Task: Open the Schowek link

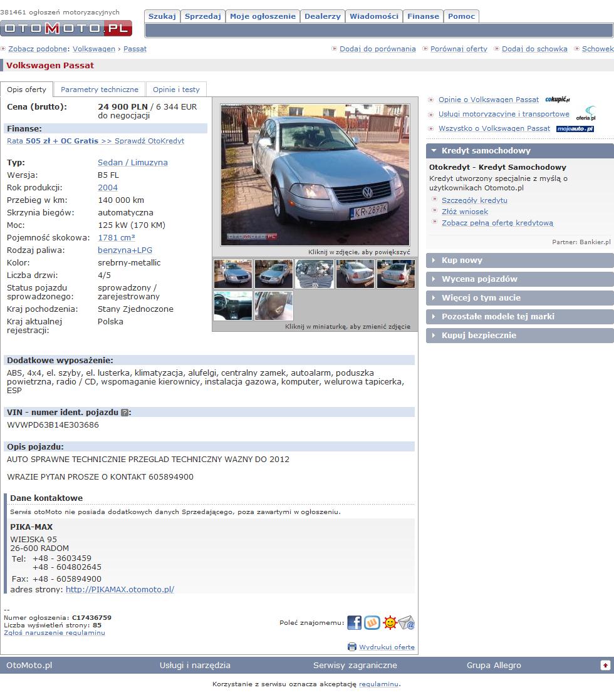Action: 598,49
